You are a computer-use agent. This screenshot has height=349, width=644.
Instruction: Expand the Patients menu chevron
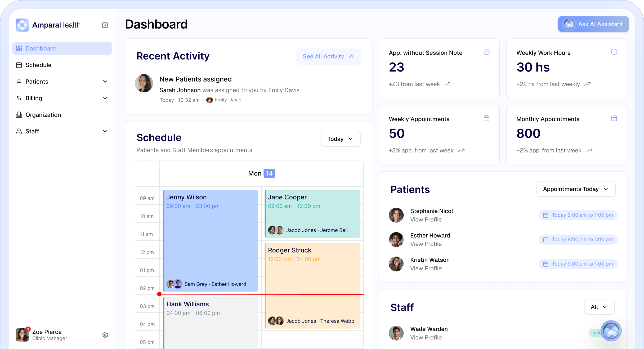(x=105, y=82)
